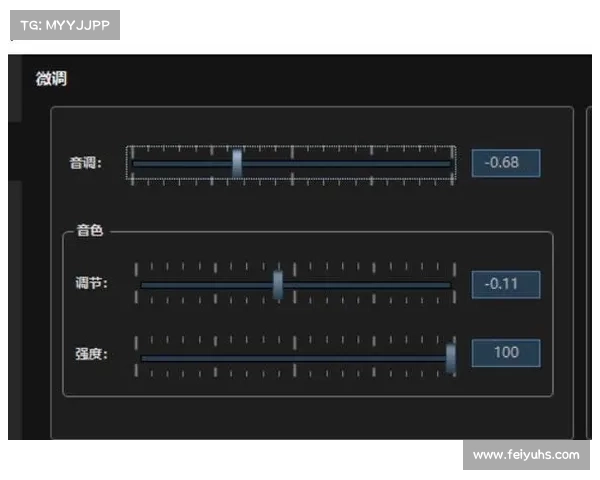Click the 微调 section title
This screenshot has height=480, width=600.
[51, 79]
